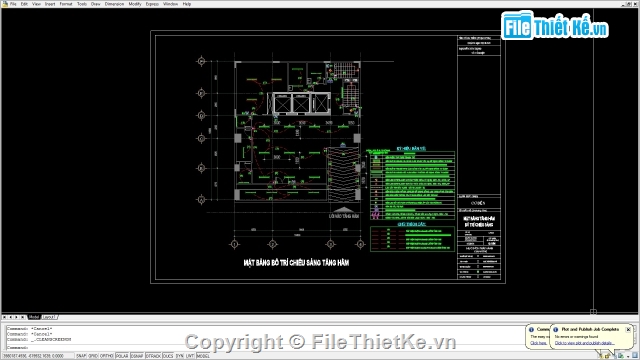Image resolution: width=640 pixels, height=360 pixels.
Task: Toggle SNAP mode in status bar
Action: pyautogui.click(x=81, y=356)
